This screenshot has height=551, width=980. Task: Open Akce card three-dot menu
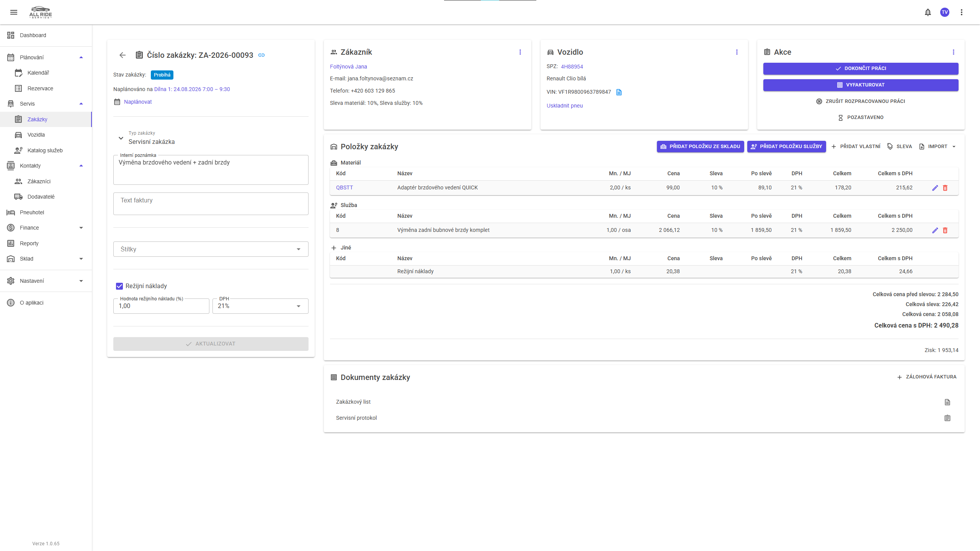[x=954, y=52]
